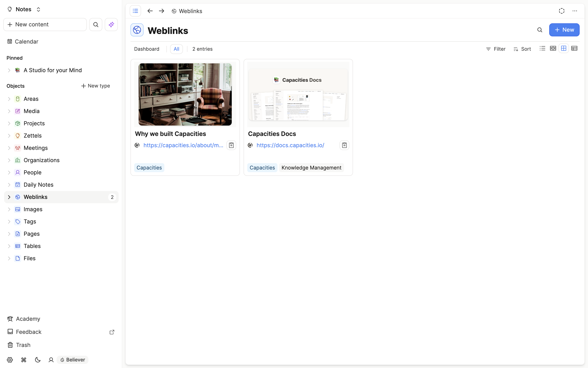The height and width of the screenshot is (368, 588).
Task: Open the capacities.io/about link
Action: click(x=183, y=145)
